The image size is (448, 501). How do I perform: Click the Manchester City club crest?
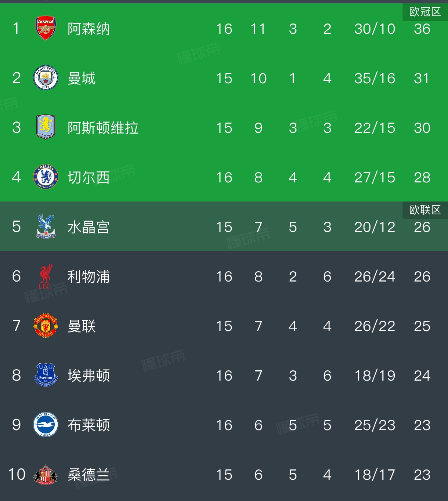point(46,78)
